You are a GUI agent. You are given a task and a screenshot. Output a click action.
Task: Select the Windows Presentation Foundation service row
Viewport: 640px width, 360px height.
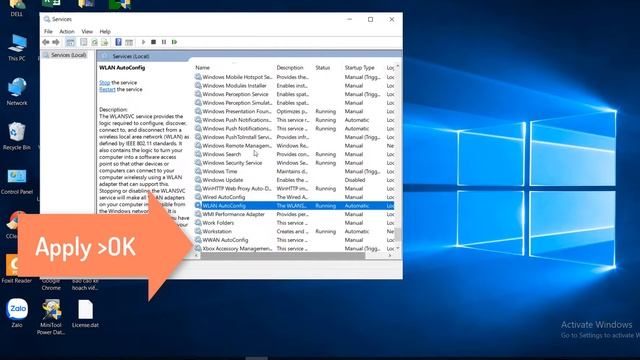(x=294, y=111)
